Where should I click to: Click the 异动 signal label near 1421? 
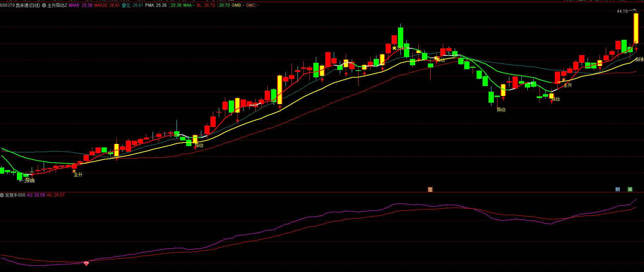pos(501,110)
